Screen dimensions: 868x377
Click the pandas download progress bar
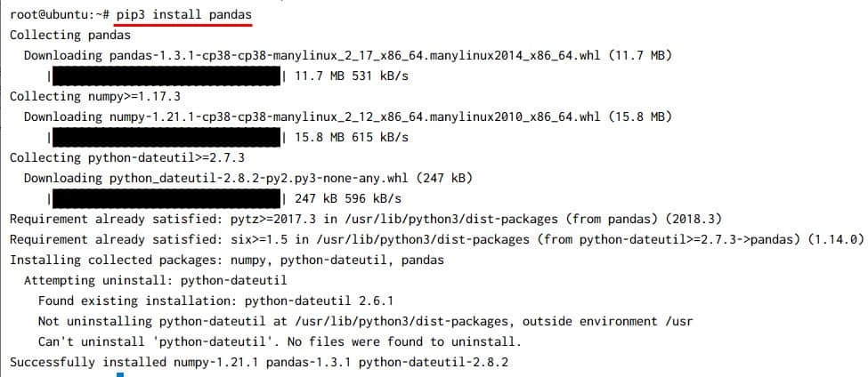click(165, 76)
